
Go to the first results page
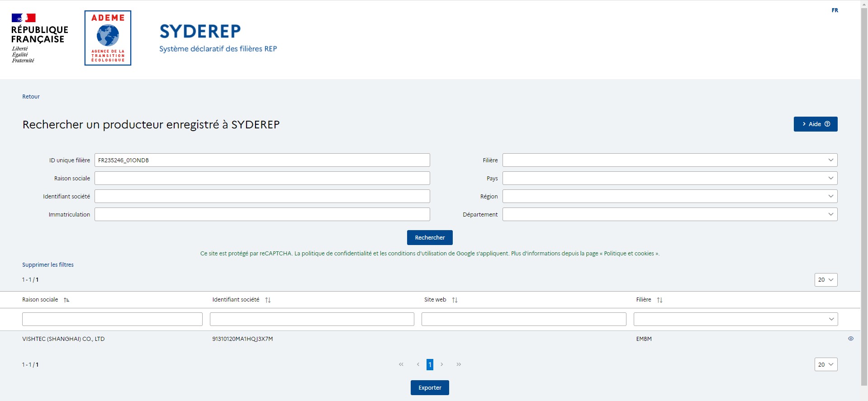401,364
